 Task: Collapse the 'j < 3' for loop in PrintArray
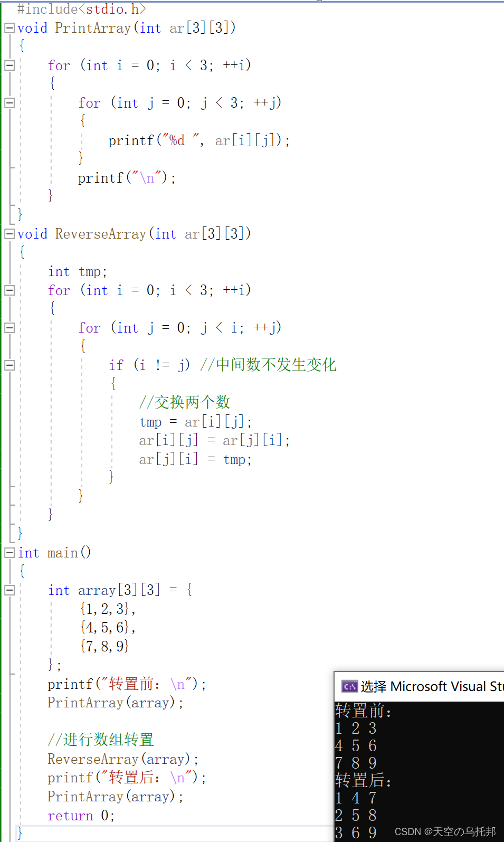pyautogui.click(x=9, y=103)
